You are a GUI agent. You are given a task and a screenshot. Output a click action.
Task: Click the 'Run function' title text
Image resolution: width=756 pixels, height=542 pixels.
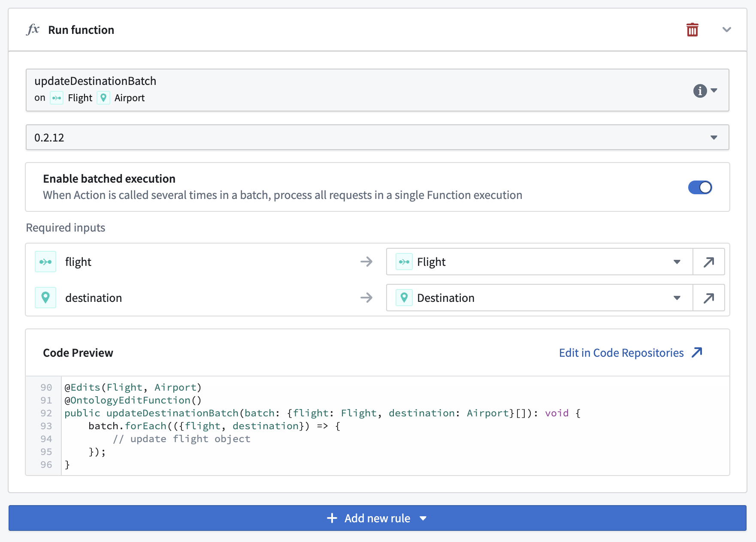click(x=81, y=30)
